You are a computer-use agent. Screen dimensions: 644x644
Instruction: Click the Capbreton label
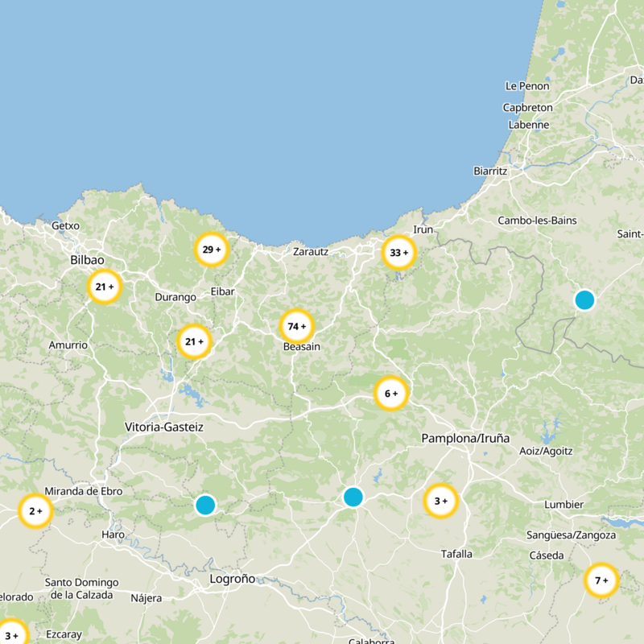(527, 108)
